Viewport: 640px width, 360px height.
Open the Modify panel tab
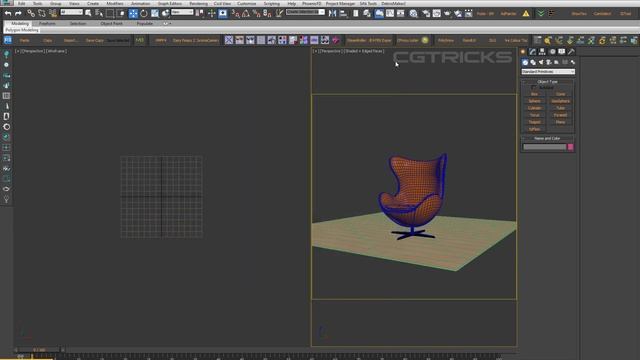(532, 52)
